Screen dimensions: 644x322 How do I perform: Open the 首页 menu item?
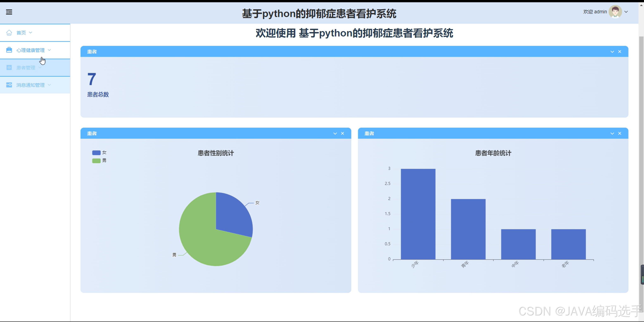coord(21,33)
